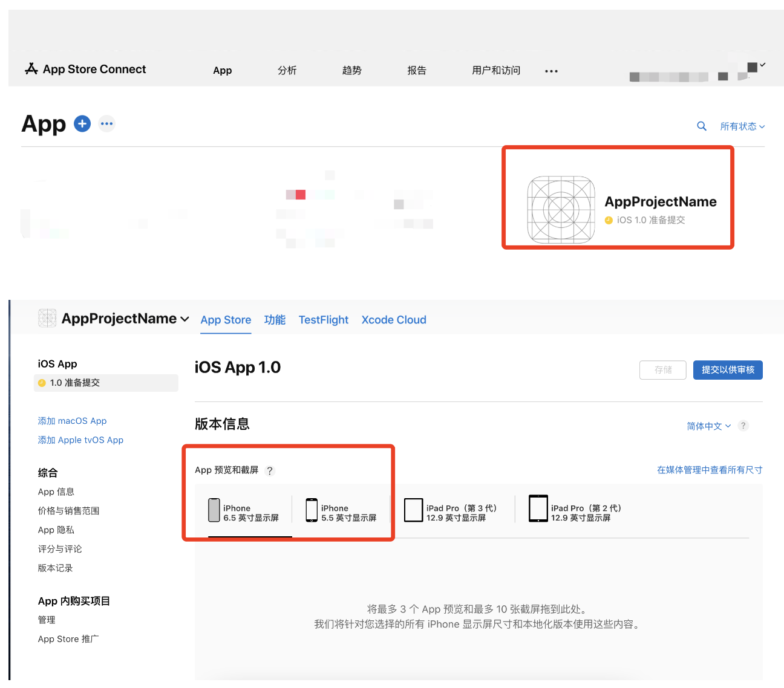The width and height of the screenshot is (784, 688).
Task: Click the AppProjectName app title
Action: (661, 202)
